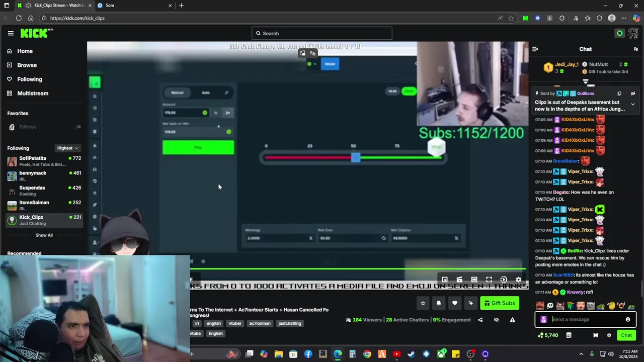
Task: Open the bennymack channel
Action: pos(44,175)
